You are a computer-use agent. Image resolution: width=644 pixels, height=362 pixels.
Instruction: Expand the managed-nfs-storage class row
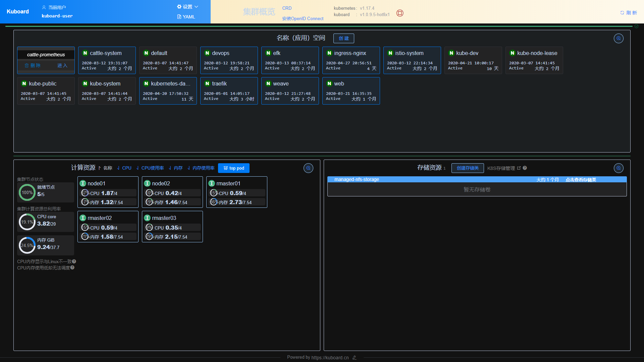357,179
